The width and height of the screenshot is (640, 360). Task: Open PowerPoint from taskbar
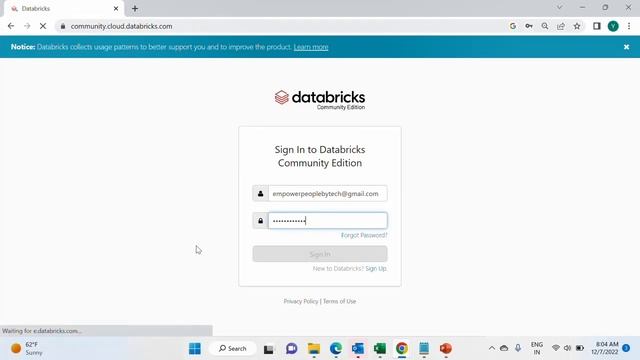pos(446,349)
